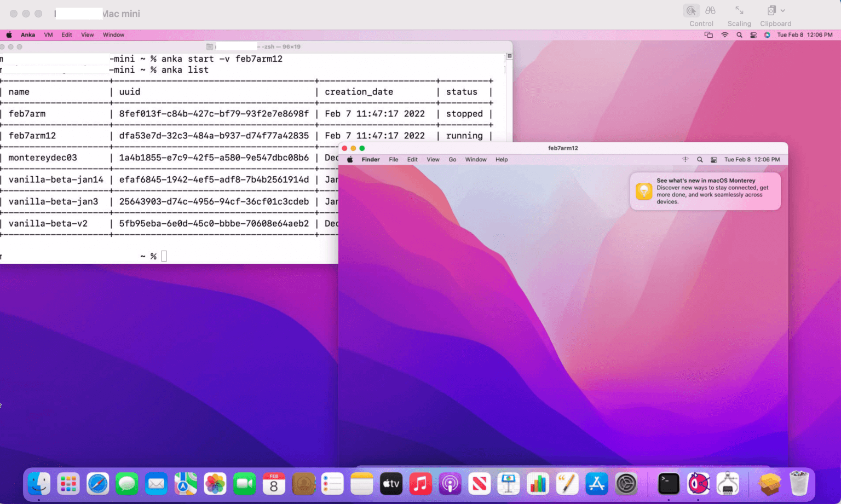Open Podcasts from the Dock

450,484
